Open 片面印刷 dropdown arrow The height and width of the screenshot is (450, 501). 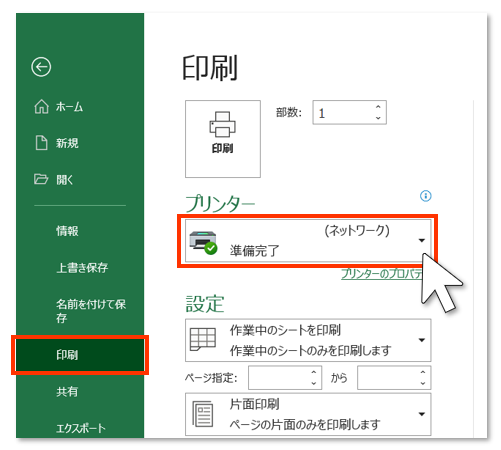point(422,414)
